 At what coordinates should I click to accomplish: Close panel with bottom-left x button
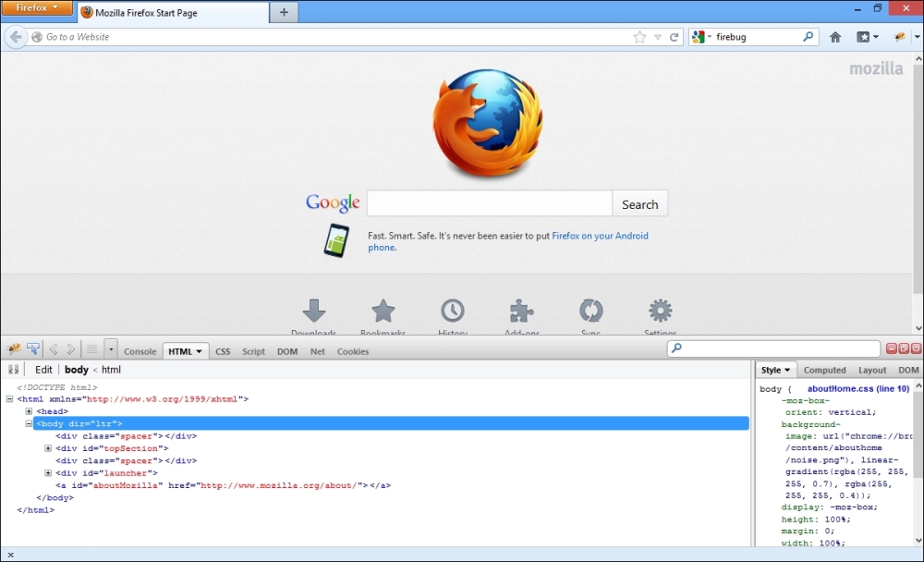coord(10,555)
